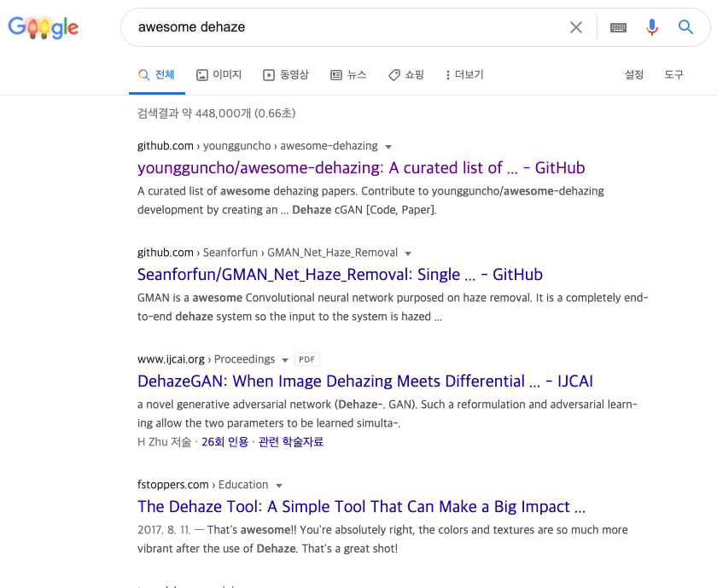Open 도구 search tools
The width and height of the screenshot is (717, 588).
[673, 74]
